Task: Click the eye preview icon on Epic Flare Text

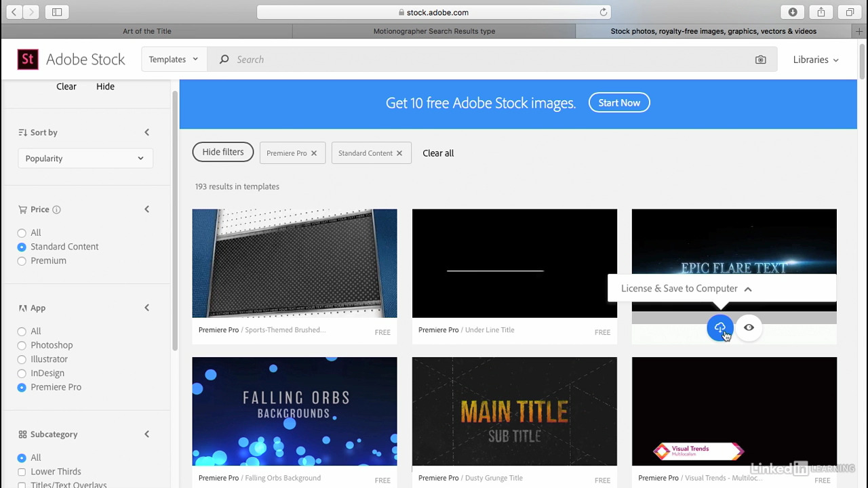Action: coord(749,328)
